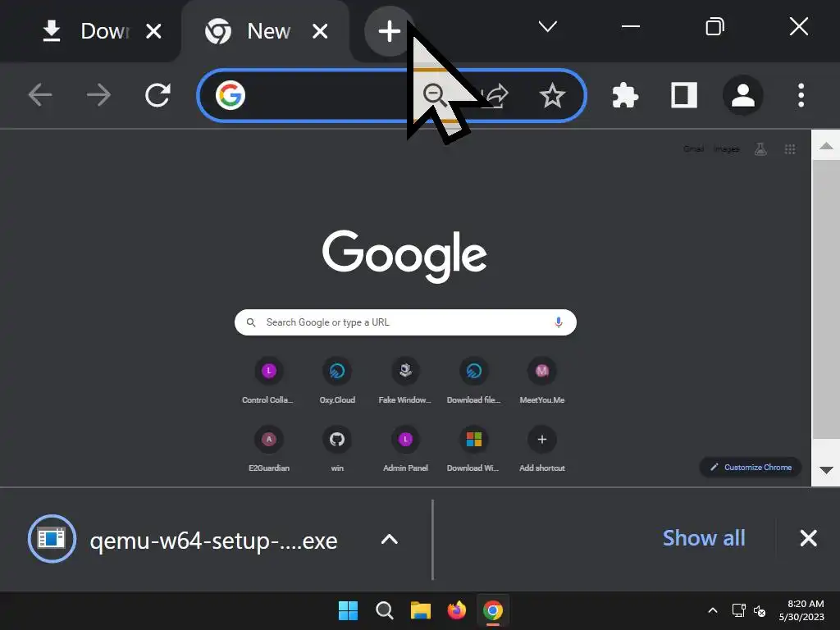Image resolution: width=840 pixels, height=630 pixels.
Task: Open Control Colla... shortcut
Action: 268,381
